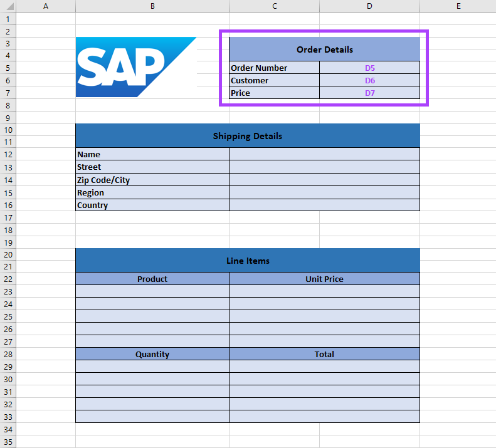The image size is (496, 448).
Task: Click the Order Details header cell
Action: [x=325, y=49]
